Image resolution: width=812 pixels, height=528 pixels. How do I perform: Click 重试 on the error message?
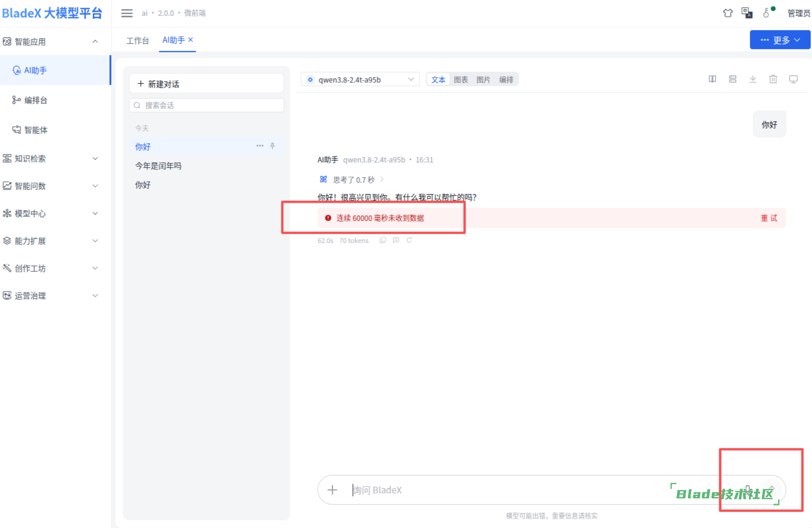[769, 218]
